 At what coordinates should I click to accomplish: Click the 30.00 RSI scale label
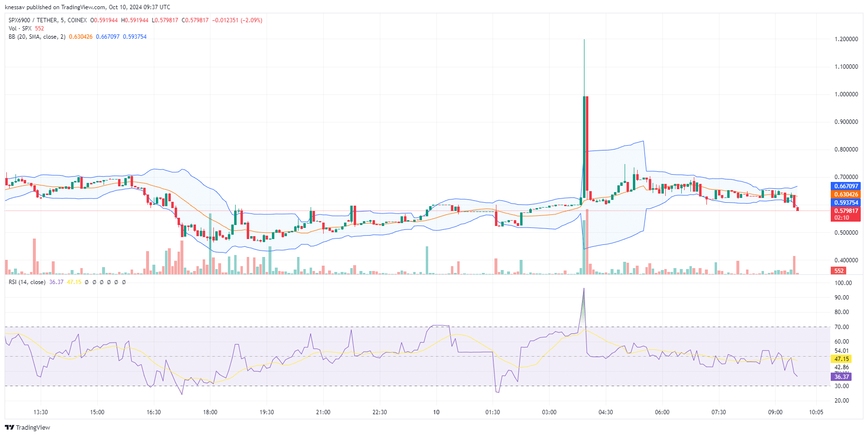point(842,386)
